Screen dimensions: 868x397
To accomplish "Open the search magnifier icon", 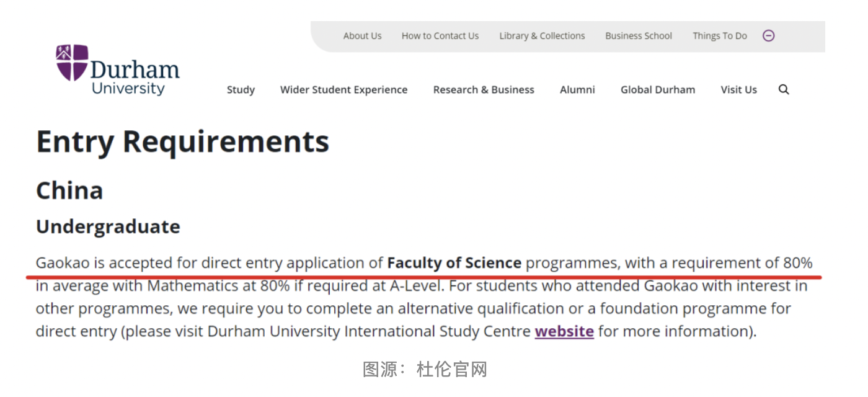I will [784, 90].
